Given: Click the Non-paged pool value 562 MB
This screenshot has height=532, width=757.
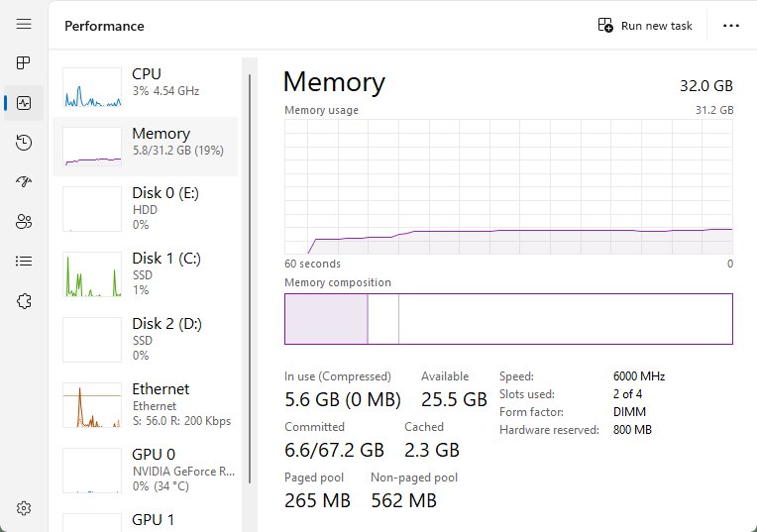Looking at the screenshot, I should click(403, 500).
